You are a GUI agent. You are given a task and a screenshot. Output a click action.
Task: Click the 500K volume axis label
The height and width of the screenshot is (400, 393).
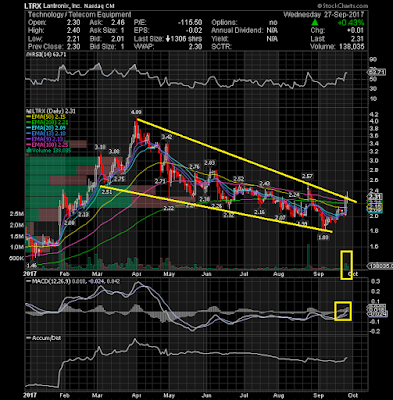point(16,258)
